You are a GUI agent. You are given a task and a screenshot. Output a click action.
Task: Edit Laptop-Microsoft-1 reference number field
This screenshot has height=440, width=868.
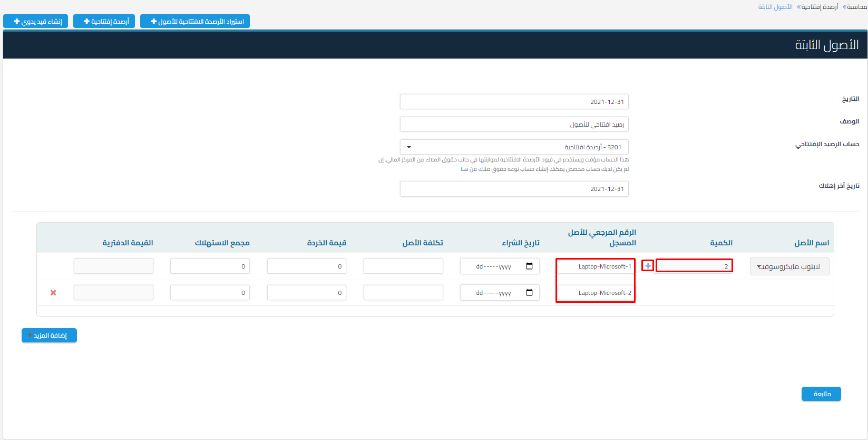(x=596, y=266)
